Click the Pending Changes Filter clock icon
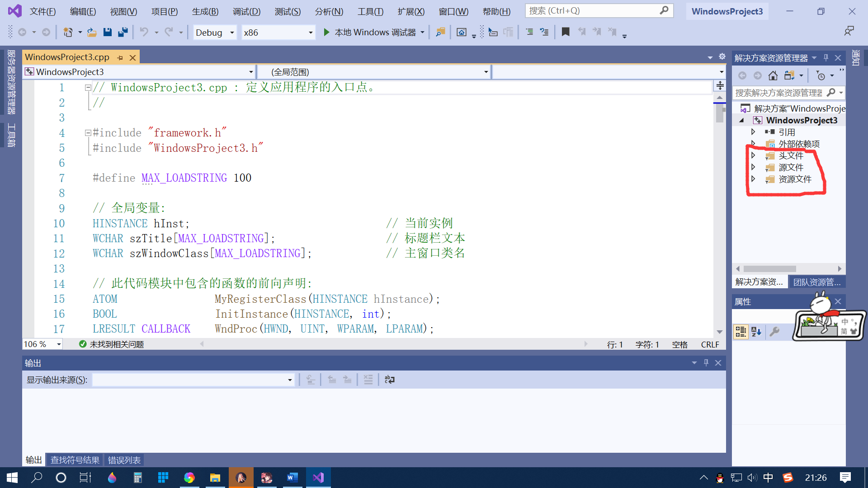Screen dimensions: 868x488 point(821,75)
